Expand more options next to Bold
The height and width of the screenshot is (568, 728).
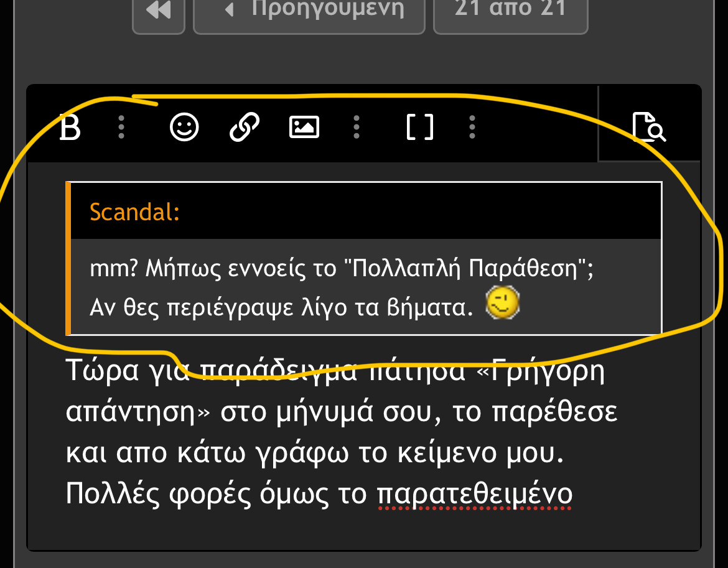click(121, 128)
